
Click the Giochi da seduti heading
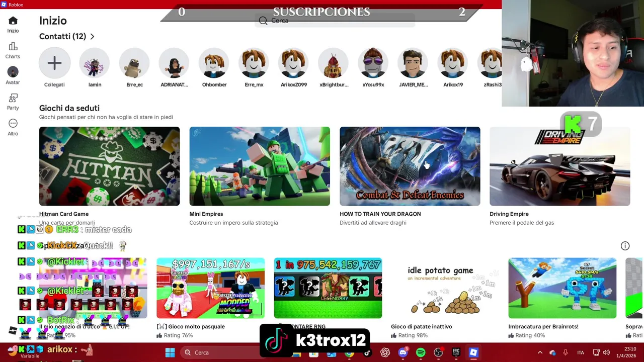69,108
